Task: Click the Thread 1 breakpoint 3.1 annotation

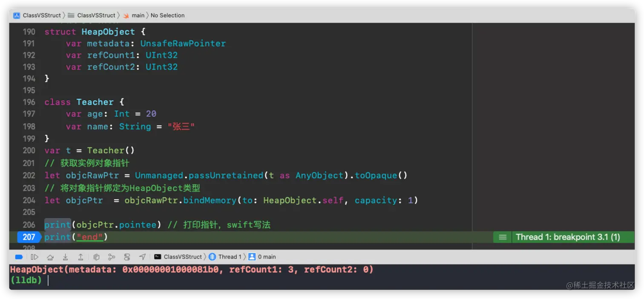Action: pyautogui.click(x=568, y=237)
